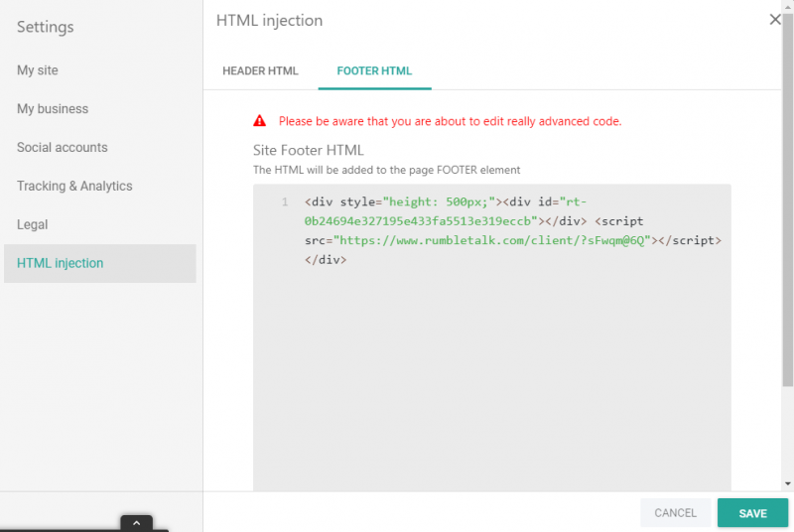Open My site settings

tap(39, 70)
